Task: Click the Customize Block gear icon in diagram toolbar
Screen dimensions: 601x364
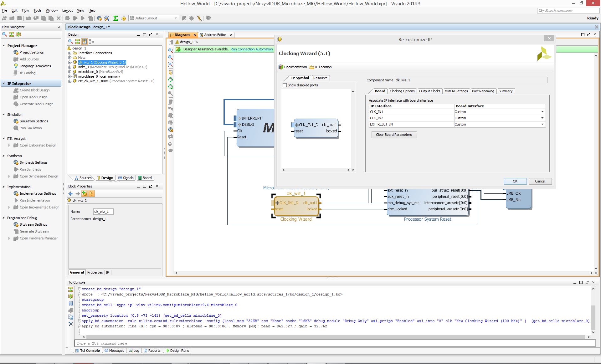Action: tap(171, 130)
